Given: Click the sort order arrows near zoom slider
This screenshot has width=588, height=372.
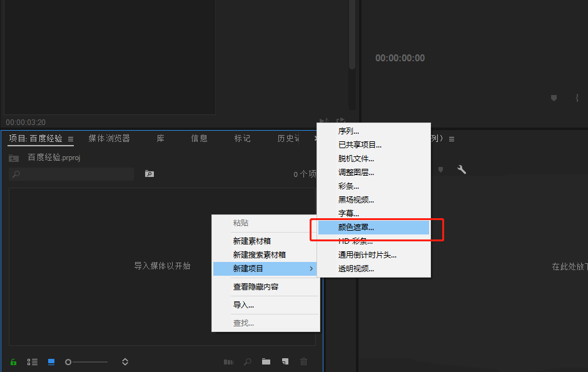Looking at the screenshot, I should pos(124,361).
